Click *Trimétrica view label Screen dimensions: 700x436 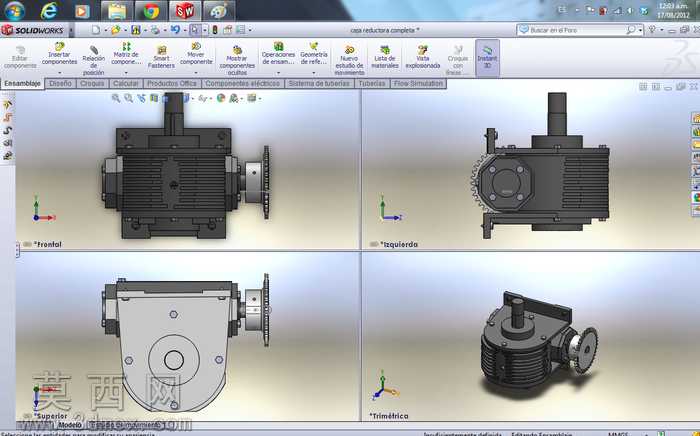(388, 415)
